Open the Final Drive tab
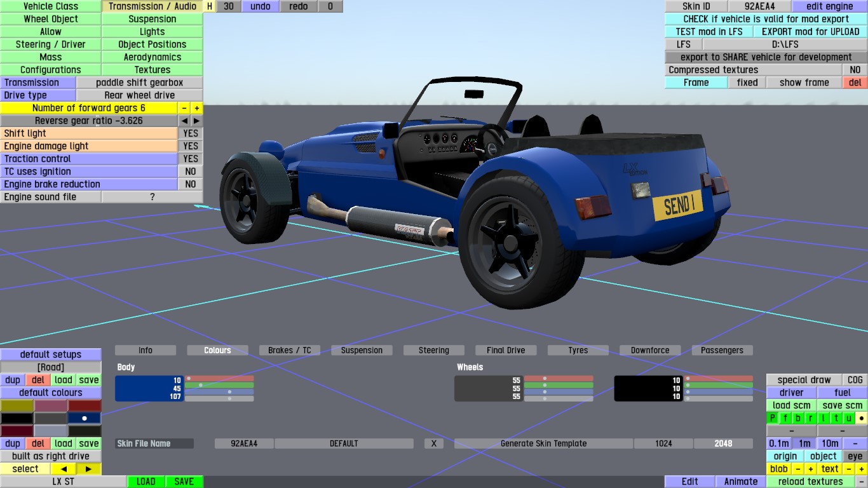Screen dimensions: 868x488 click(x=506, y=350)
